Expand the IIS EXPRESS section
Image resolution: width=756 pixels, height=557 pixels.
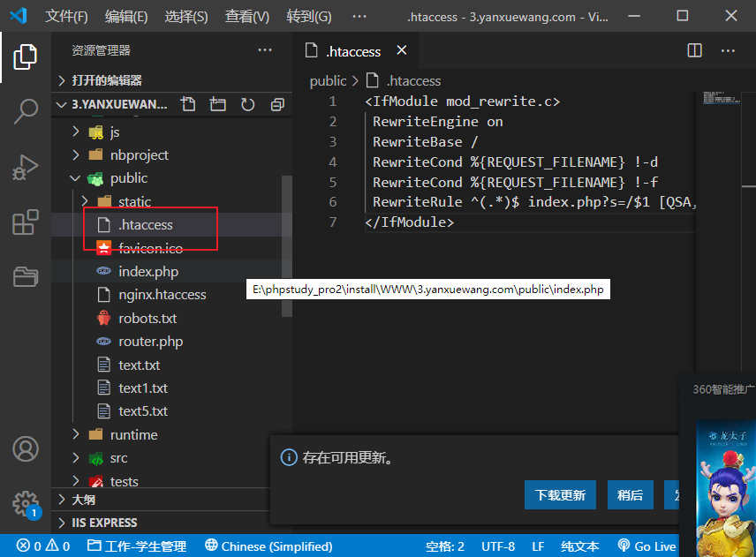(160, 523)
